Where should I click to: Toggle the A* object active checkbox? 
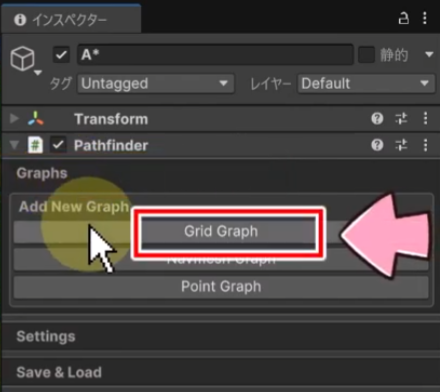coord(61,55)
